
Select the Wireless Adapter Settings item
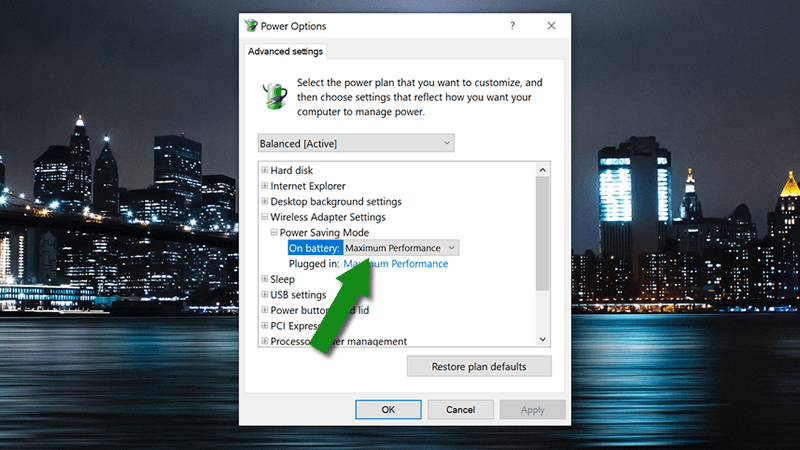[328, 217]
